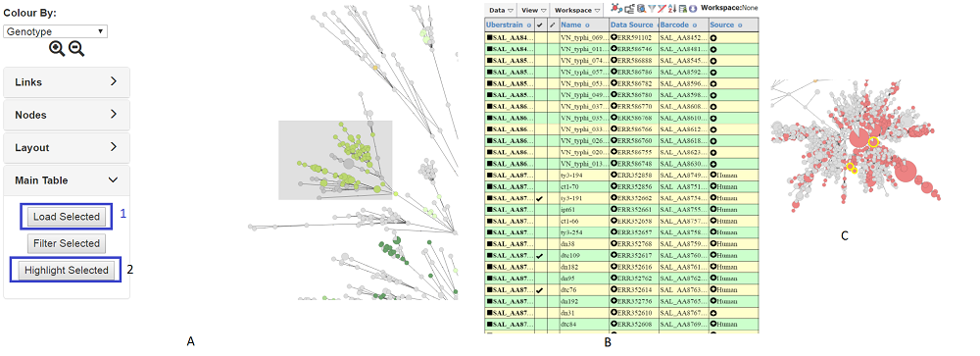Screen dimensions: 980x356
Task: Toggle the select-all checkmark column header
Action: (540, 25)
